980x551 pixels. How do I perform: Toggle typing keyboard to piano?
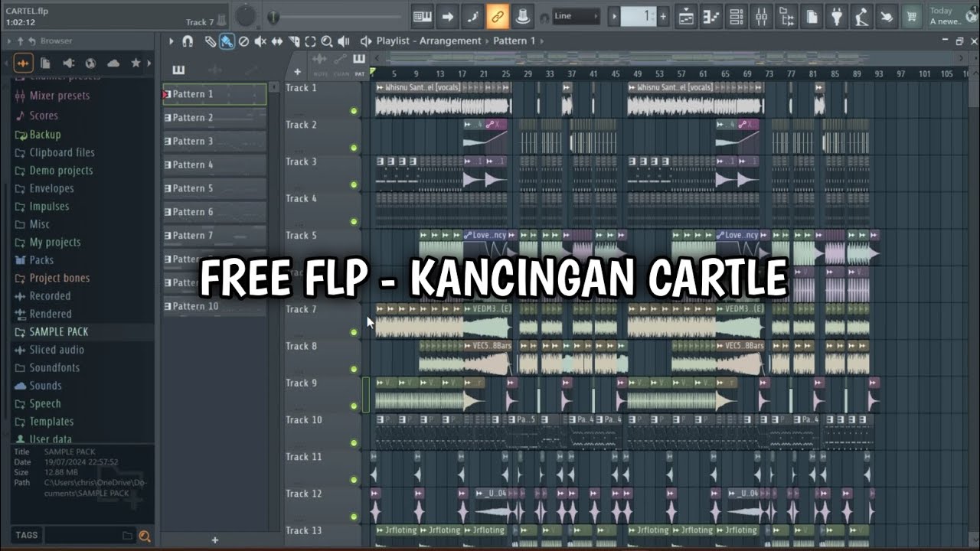(422, 15)
